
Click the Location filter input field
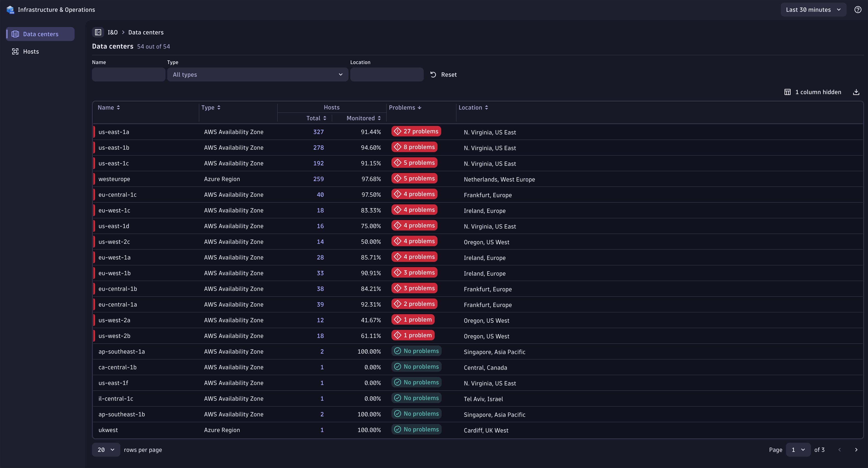click(x=387, y=74)
